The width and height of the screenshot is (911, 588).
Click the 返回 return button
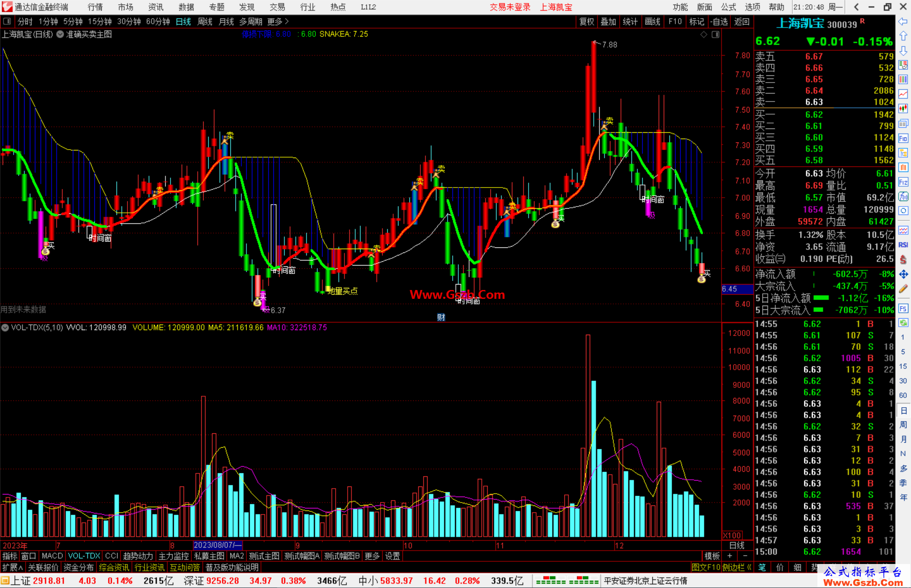pos(741,21)
